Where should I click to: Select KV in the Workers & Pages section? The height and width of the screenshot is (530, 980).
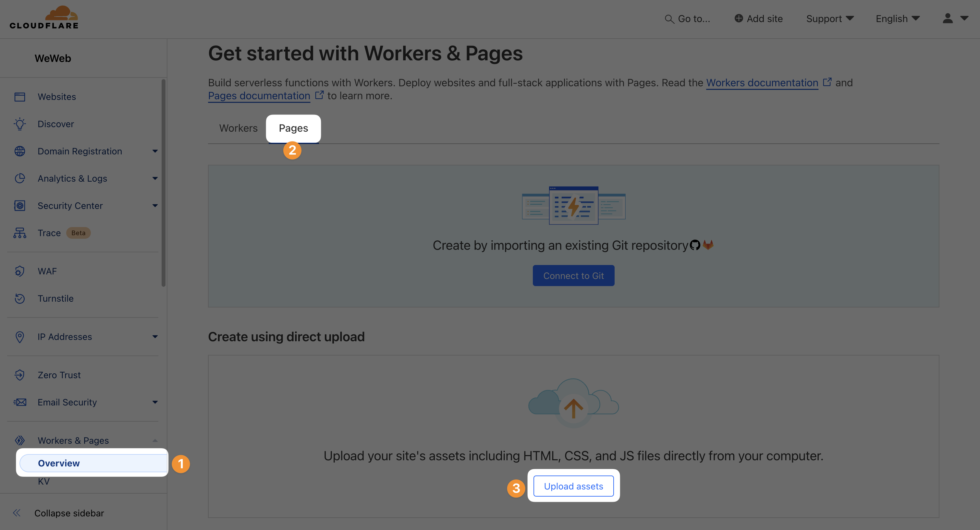tap(44, 481)
